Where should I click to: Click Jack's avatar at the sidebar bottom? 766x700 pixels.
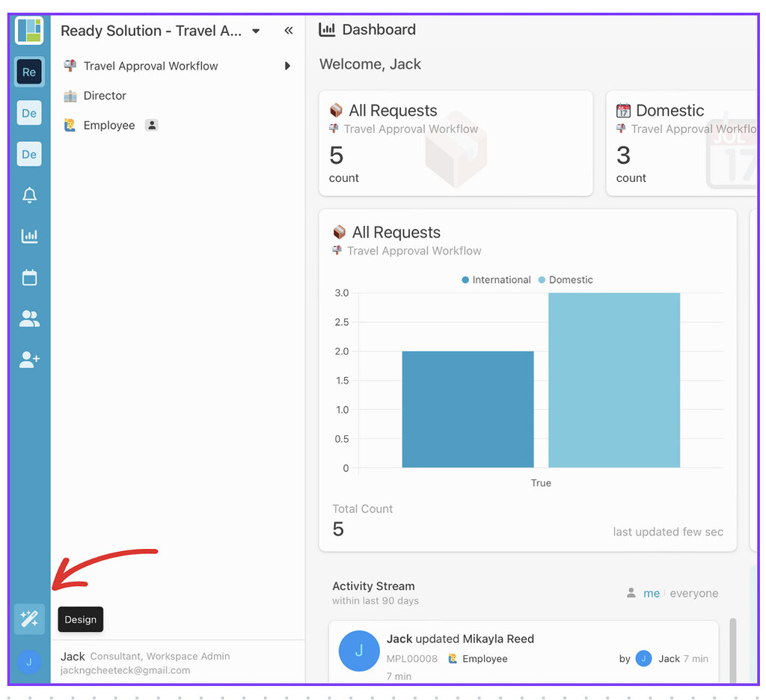29,663
